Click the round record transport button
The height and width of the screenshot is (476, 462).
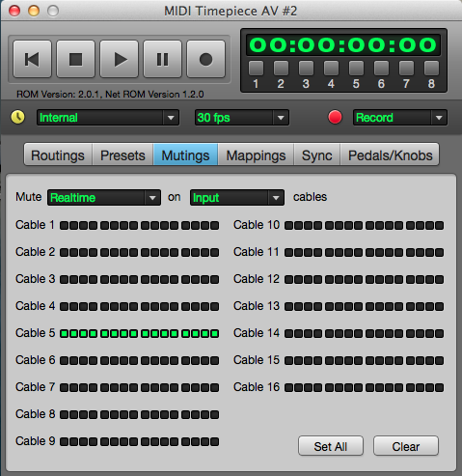pos(205,59)
